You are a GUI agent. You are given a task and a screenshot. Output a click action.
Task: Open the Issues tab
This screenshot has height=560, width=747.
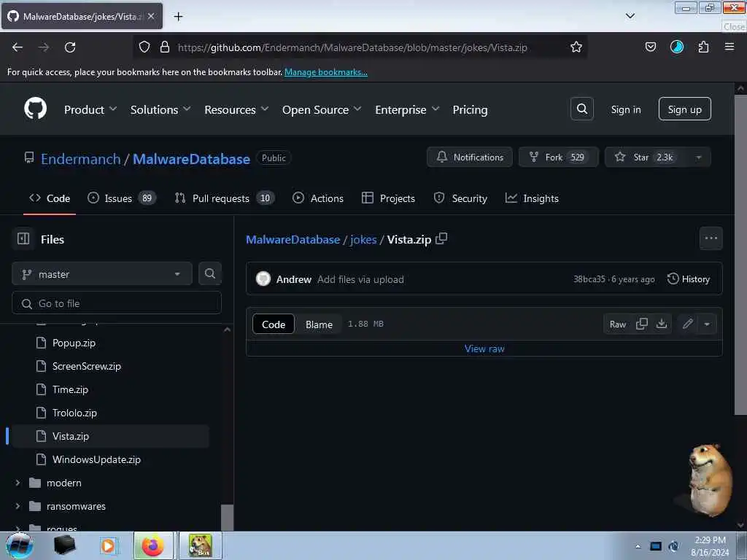[x=122, y=198]
